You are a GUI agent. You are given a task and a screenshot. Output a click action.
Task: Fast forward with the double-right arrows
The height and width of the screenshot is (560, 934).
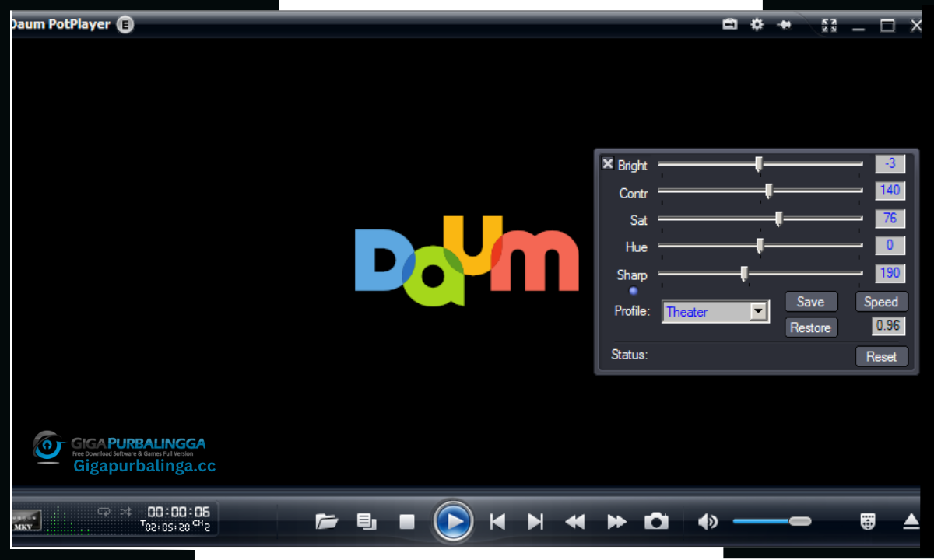(616, 521)
